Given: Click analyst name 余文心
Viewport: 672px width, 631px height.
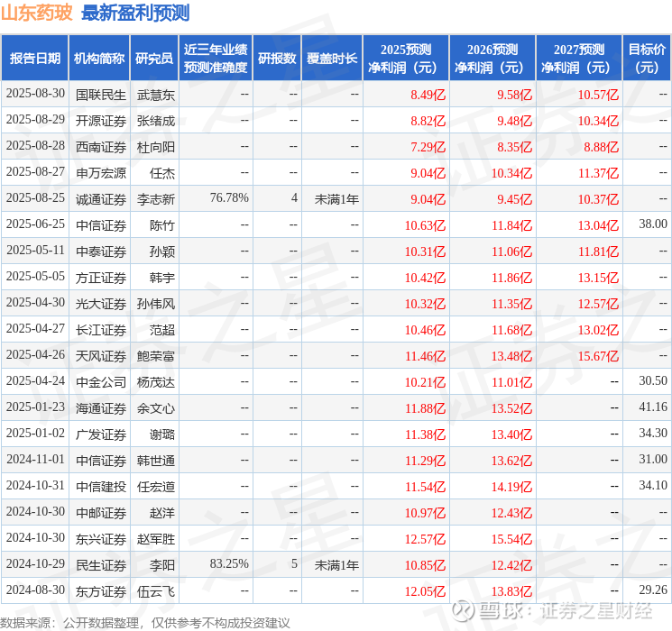Looking at the screenshot, I should 156,408.
